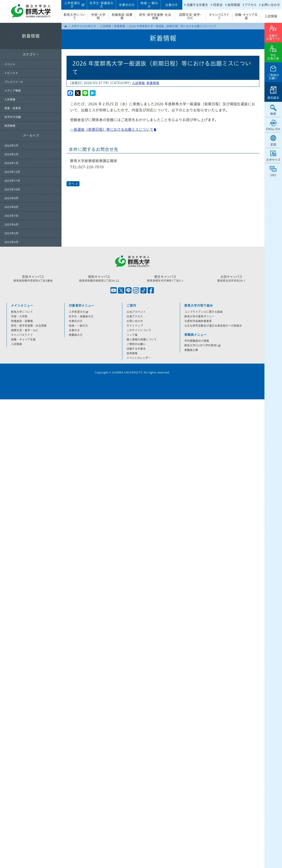This screenshot has width=282, height=868.
Task: Open 学生広報大使 side icon
Action: (273, 53)
